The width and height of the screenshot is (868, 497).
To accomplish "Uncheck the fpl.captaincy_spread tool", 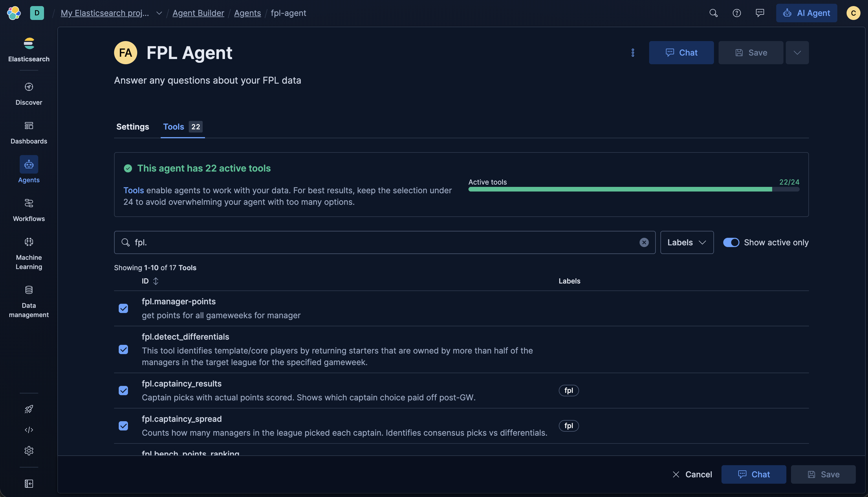I will coord(123,426).
